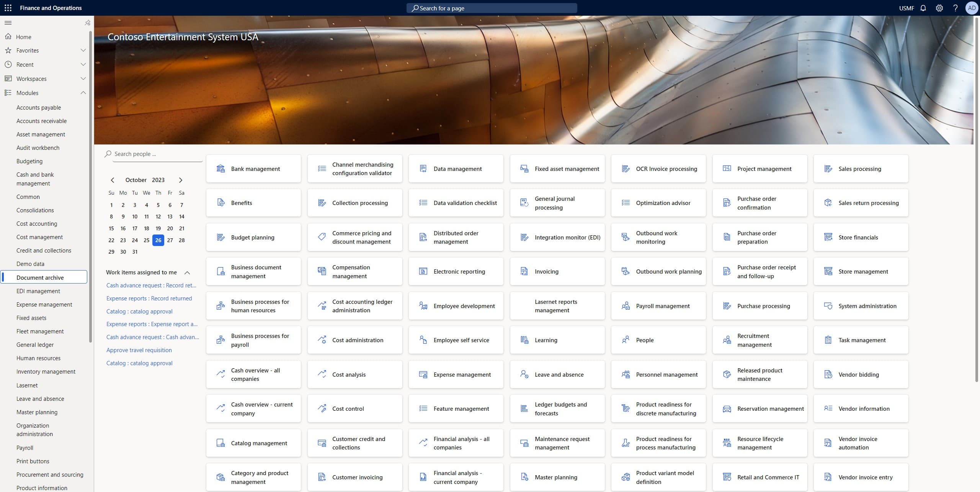This screenshot has height=492, width=980.
Task: Click the Store financials tile icon
Action: (x=828, y=237)
